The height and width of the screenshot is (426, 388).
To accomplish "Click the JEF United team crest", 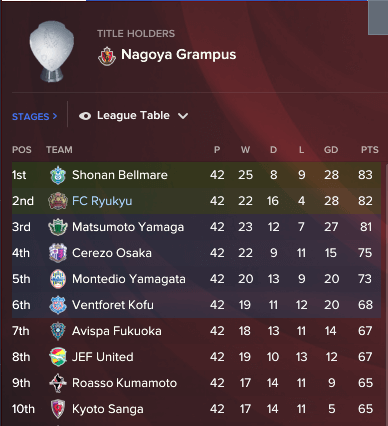I will click(58, 357).
